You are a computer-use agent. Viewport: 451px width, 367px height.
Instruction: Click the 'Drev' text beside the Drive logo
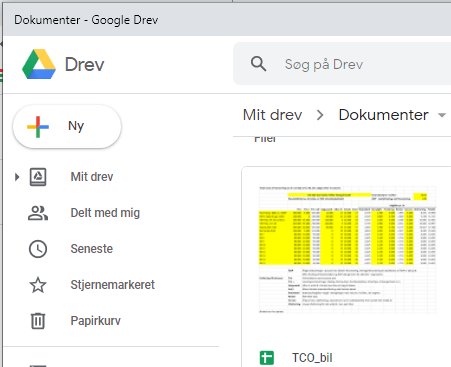click(x=85, y=64)
